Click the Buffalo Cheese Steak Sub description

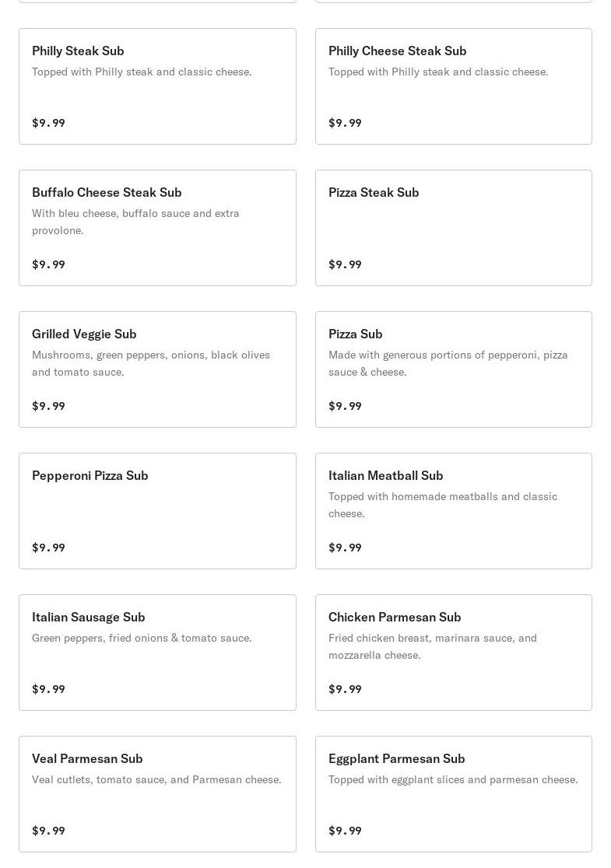click(135, 222)
